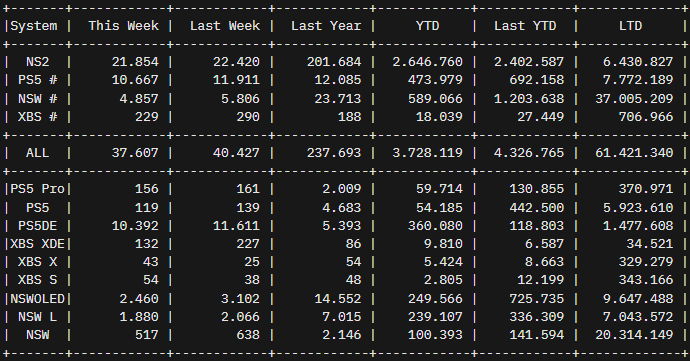Image resolution: width=690 pixels, height=361 pixels.
Task: Select NSWOLED Last Year value 14.552
Action: [x=338, y=299]
